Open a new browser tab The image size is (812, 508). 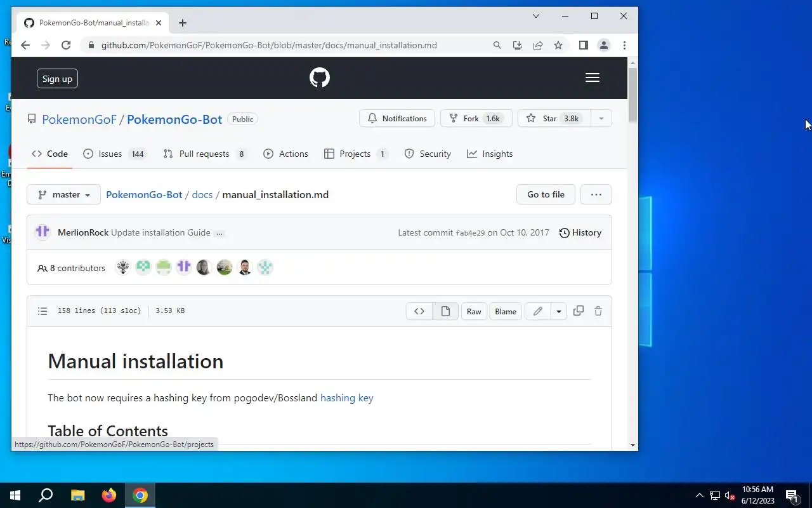(183, 23)
